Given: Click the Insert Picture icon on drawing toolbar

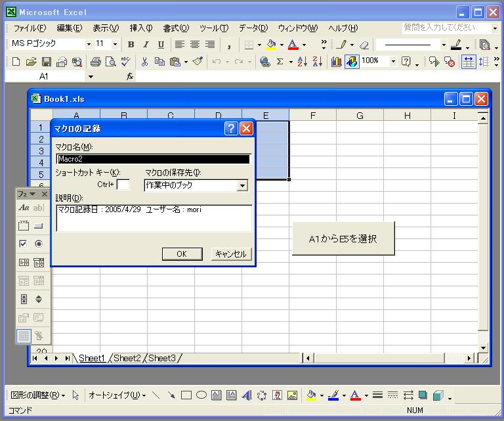Looking at the screenshot, I should (292, 395).
